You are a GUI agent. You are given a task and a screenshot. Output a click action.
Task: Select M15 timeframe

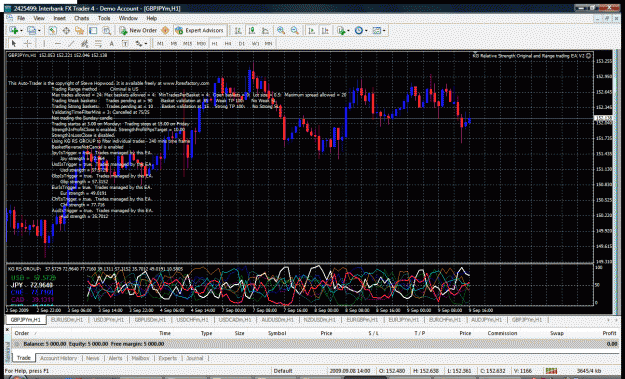pyautogui.click(x=187, y=43)
